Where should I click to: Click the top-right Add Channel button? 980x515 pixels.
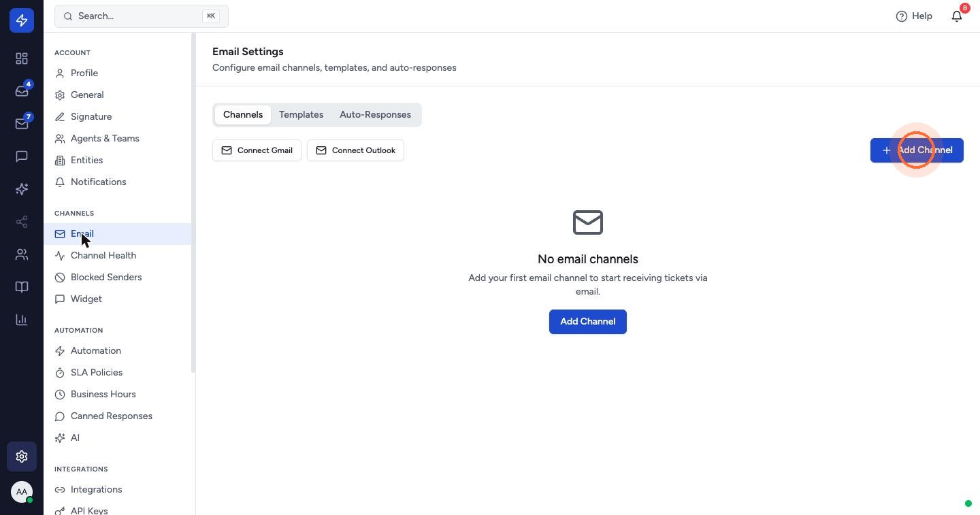click(917, 150)
